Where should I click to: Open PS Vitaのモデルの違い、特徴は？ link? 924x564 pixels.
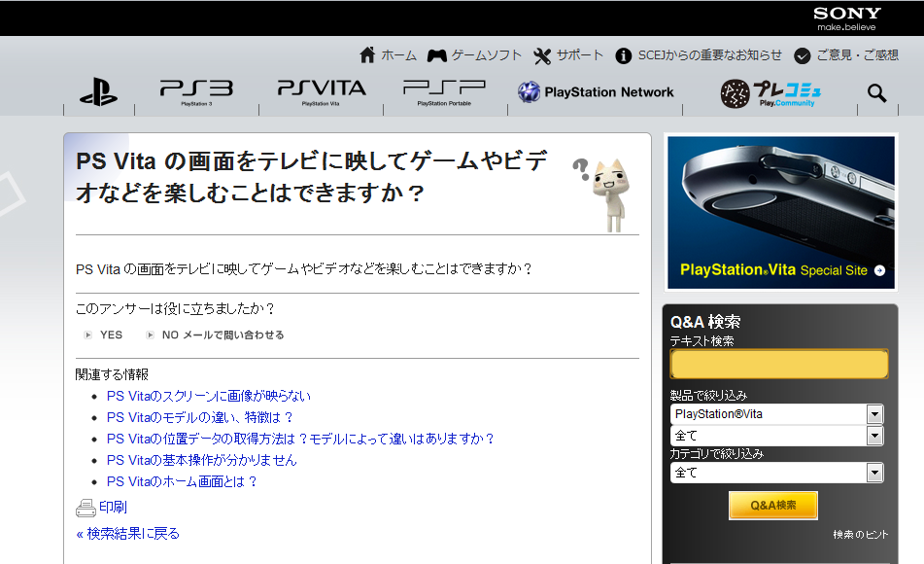tap(200, 418)
